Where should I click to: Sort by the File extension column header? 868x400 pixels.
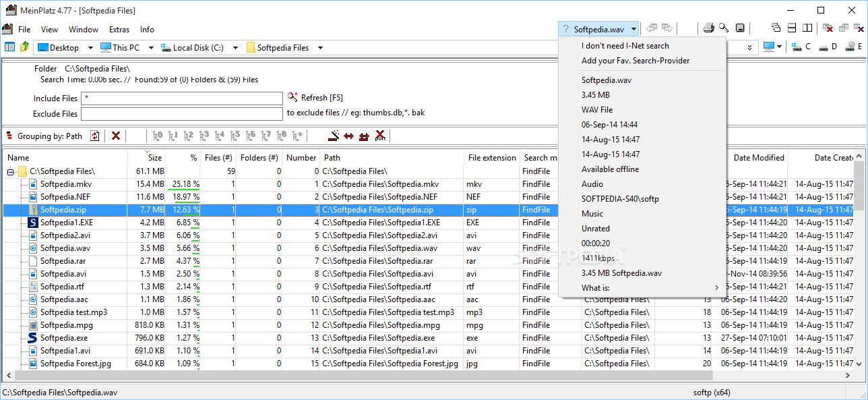pyautogui.click(x=491, y=157)
